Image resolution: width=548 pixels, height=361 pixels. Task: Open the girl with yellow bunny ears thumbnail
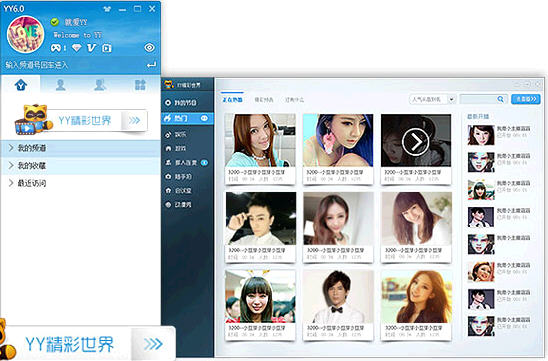point(260,296)
